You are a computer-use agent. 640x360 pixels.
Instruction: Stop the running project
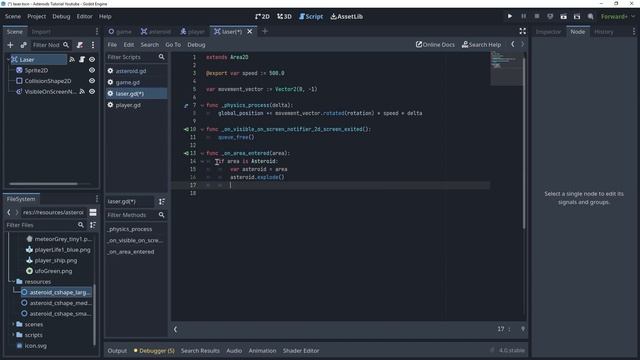(537, 16)
